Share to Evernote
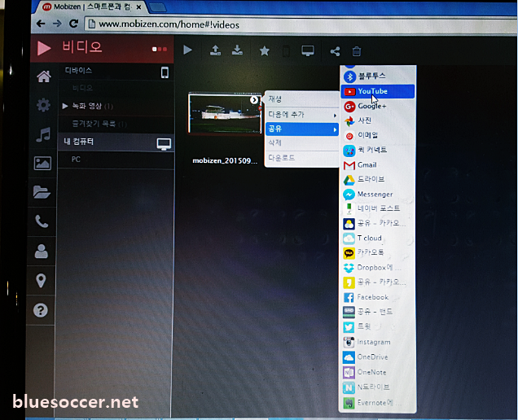Screen dimensions: 518x420 click(x=378, y=403)
